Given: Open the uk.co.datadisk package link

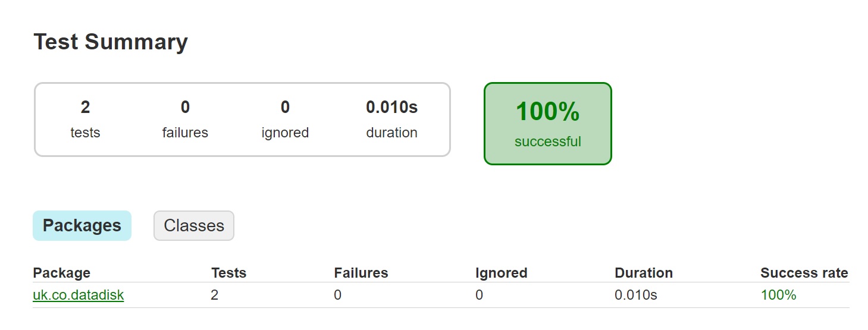Looking at the screenshot, I should 79,295.
